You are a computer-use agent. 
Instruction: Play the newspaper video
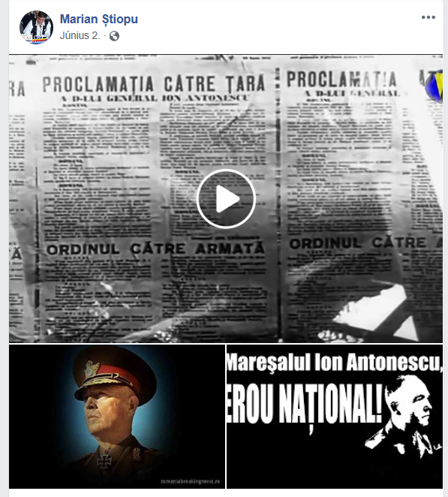coord(226,199)
